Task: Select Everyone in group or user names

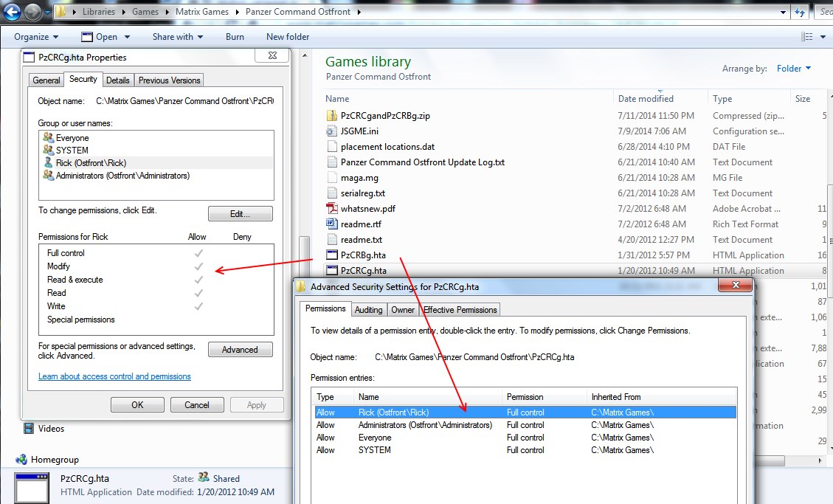Action: (x=156, y=137)
